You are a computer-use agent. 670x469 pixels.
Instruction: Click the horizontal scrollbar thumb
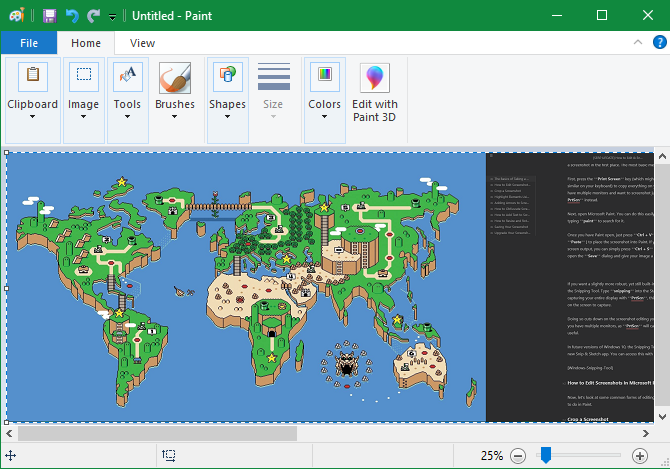click(x=157, y=434)
